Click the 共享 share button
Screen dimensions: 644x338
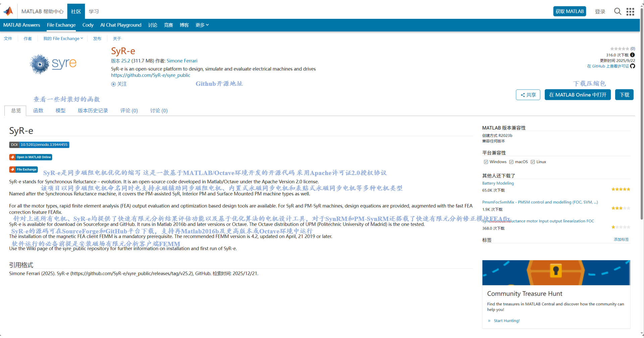tap(528, 95)
